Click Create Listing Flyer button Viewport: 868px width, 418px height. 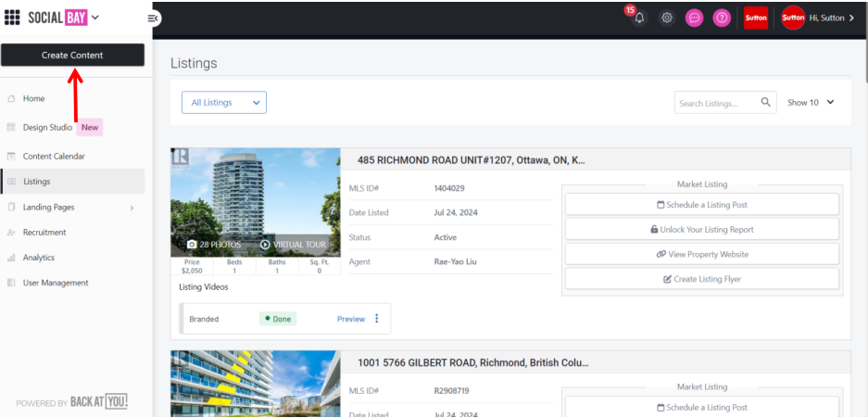click(702, 279)
